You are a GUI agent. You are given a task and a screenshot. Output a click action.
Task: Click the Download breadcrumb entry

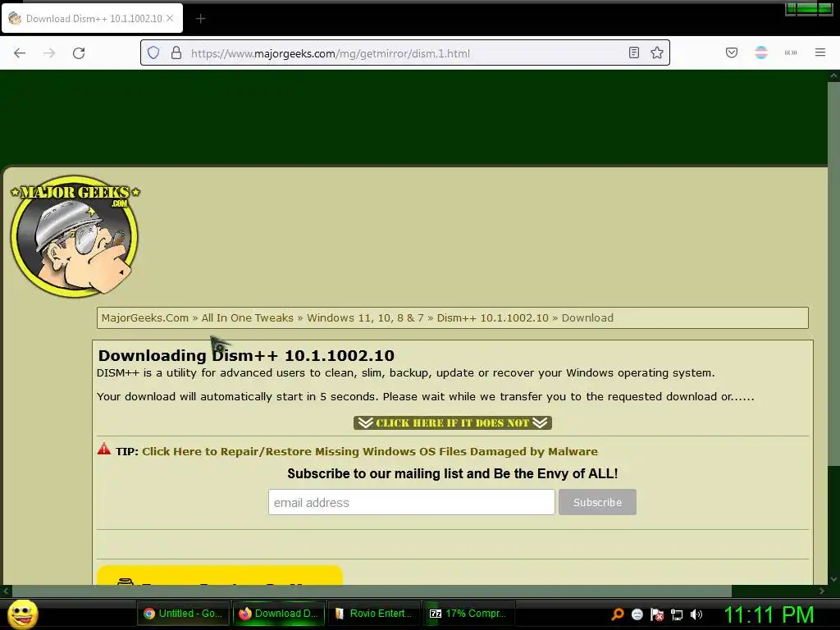click(x=587, y=317)
